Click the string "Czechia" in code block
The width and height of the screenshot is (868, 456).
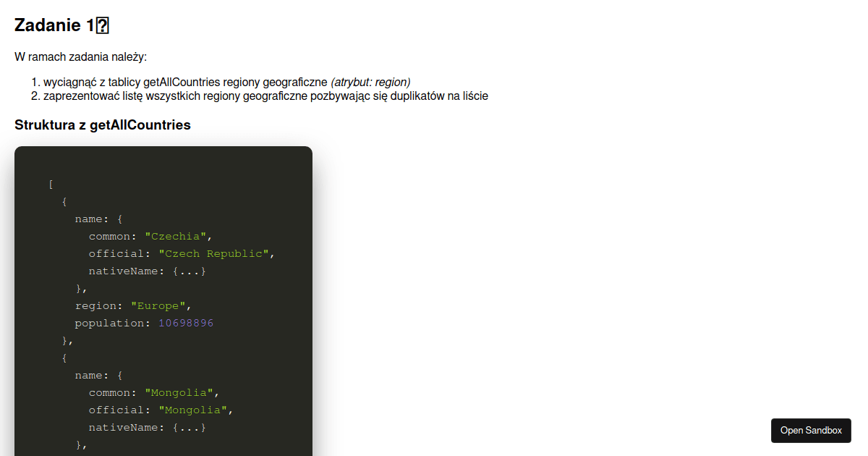pyautogui.click(x=176, y=236)
